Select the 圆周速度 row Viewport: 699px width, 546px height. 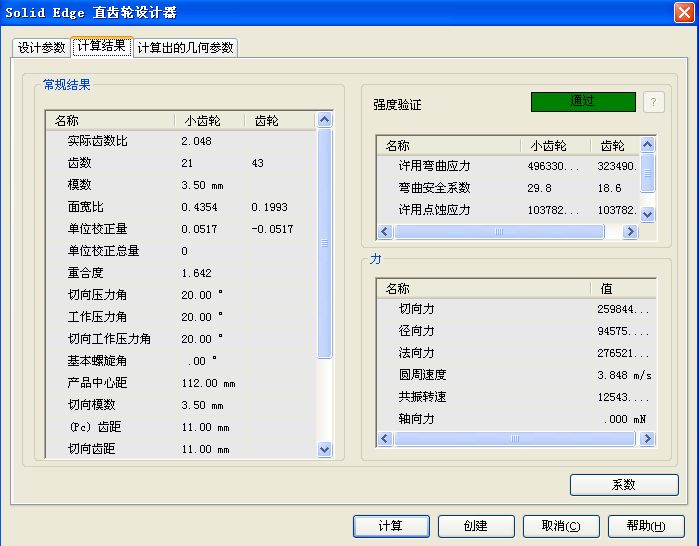[x=516, y=375]
